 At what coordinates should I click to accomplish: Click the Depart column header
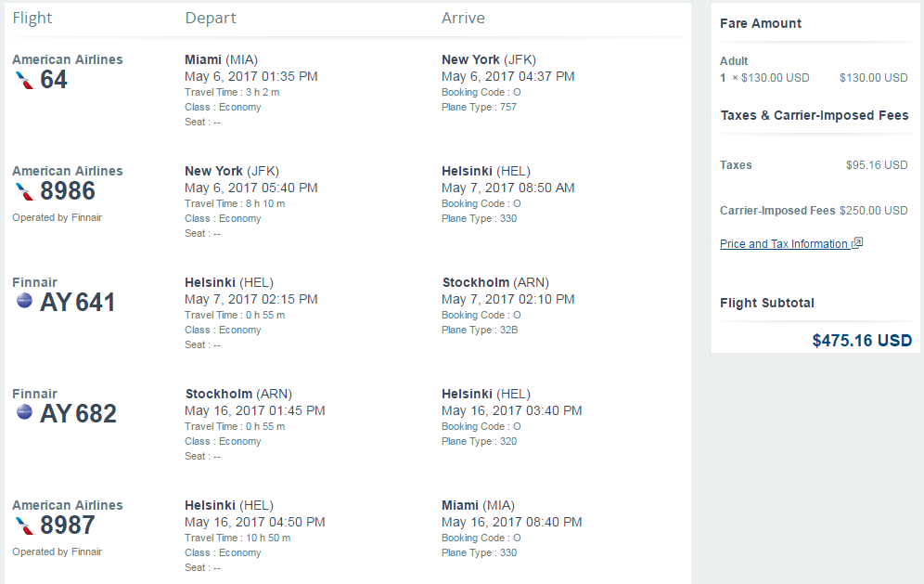211,19
